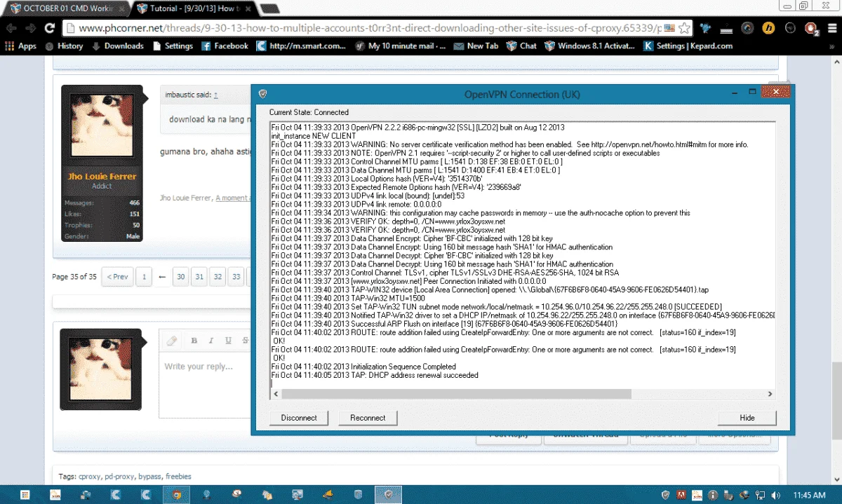Click the OpenVPN window title shield icon
Screen dimensions: 842x504
(262, 94)
